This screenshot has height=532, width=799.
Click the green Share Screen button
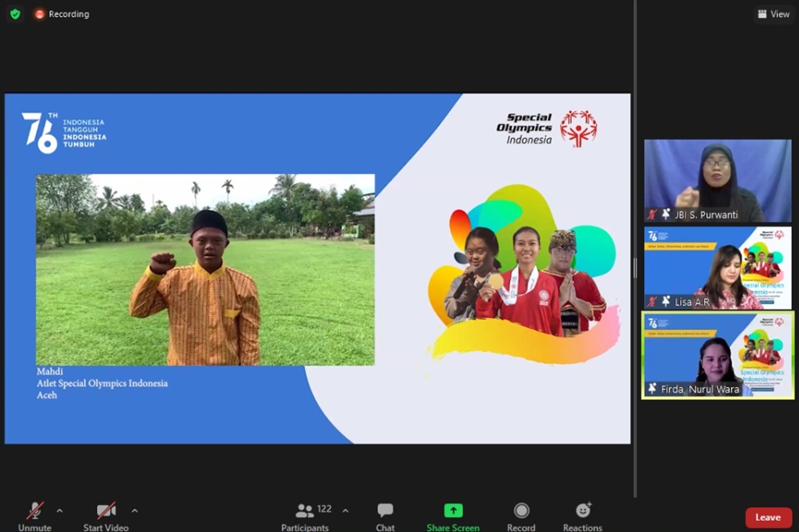[x=453, y=517]
